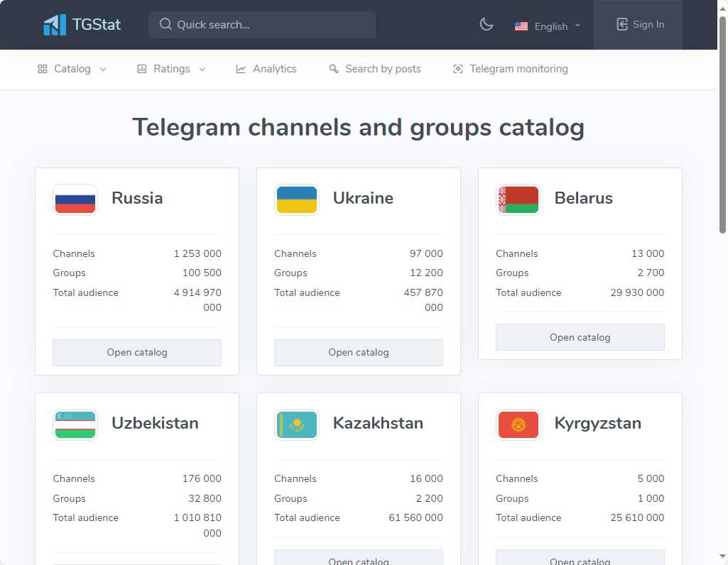
Task: Click Uzbekistan's channels count 176 000
Action: coord(202,478)
